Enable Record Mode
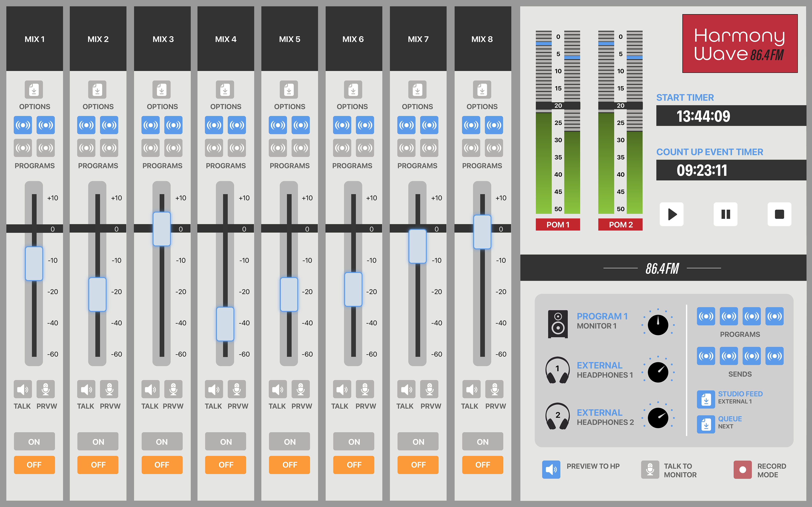812x507 pixels. (743, 469)
